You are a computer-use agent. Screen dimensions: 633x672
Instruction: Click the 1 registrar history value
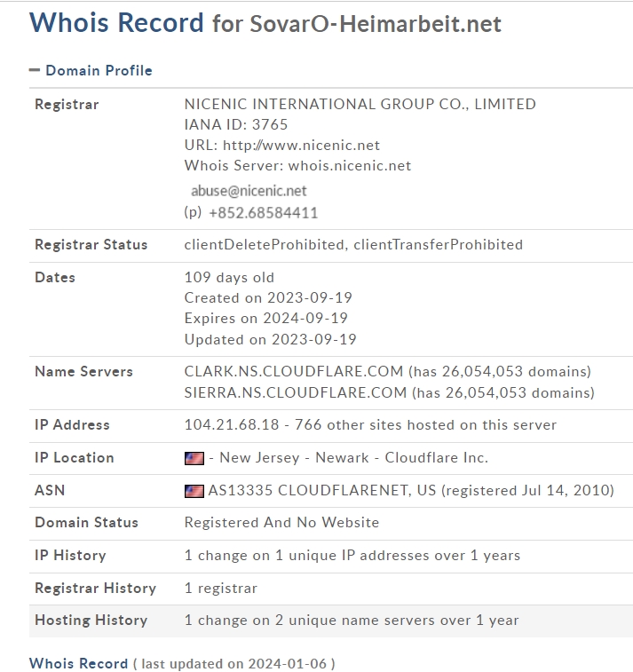221,589
